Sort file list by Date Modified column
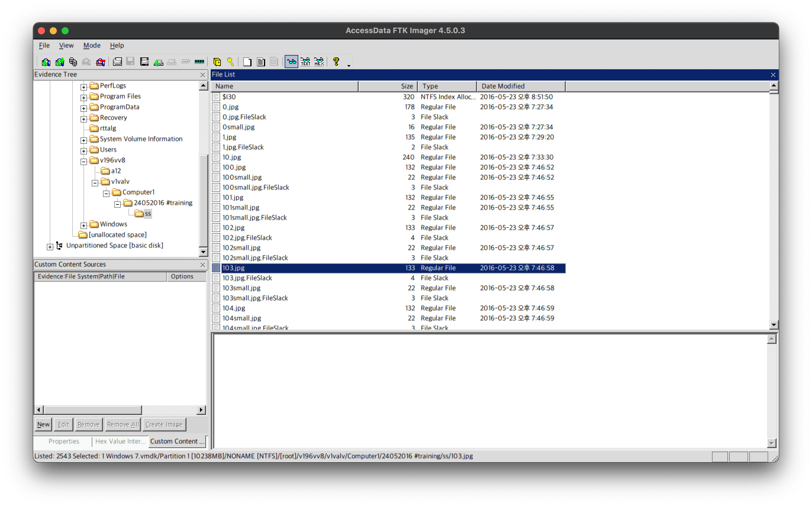 pyautogui.click(x=521, y=86)
